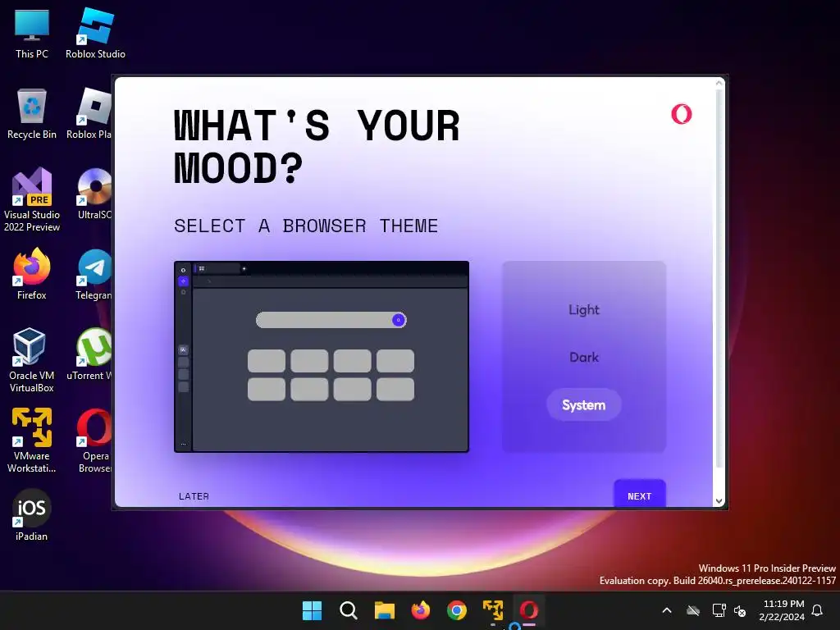Select Visual Studio 2022 Preview shortcut
This screenshot has width=840, height=630.
tap(32, 200)
